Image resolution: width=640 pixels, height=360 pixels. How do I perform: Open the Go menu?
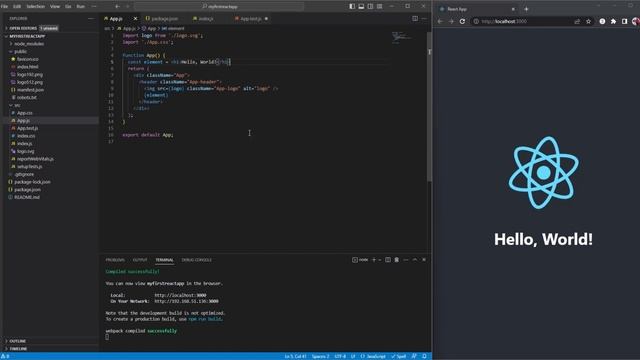[x=68, y=7]
